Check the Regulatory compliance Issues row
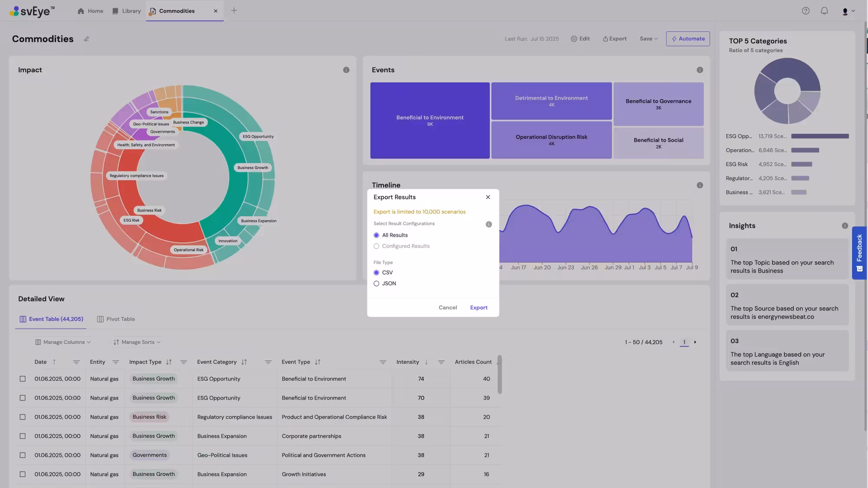The width and height of the screenshot is (868, 488). pyautogui.click(x=23, y=417)
